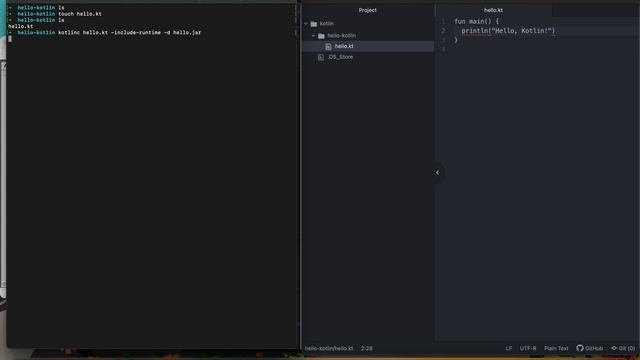Collapse the hello-kotlin folder chevron

click(x=314, y=36)
